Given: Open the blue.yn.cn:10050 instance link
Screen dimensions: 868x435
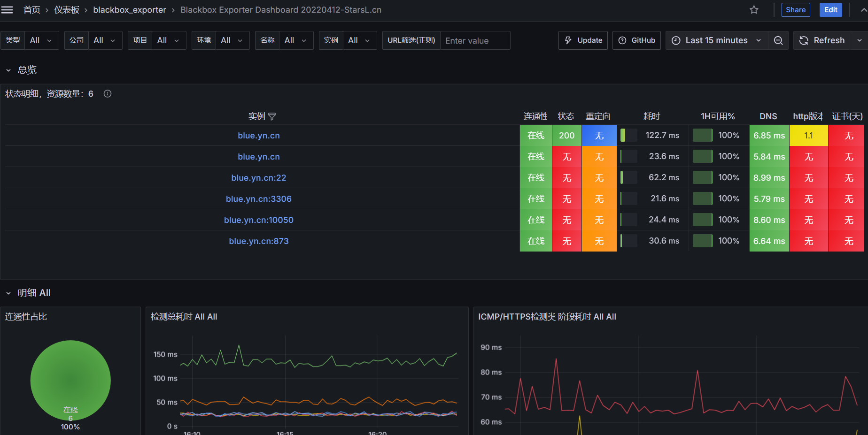Looking at the screenshot, I should tap(259, 220).
